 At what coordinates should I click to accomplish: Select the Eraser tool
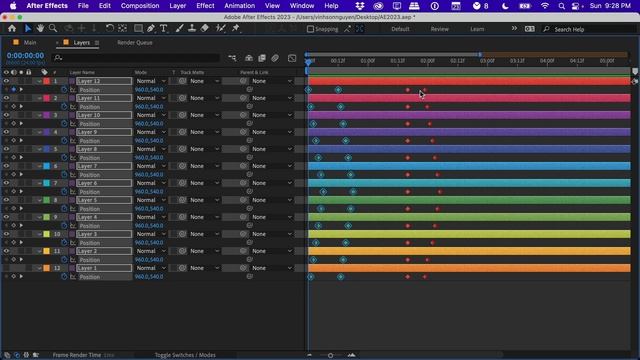tap(205, 29)
